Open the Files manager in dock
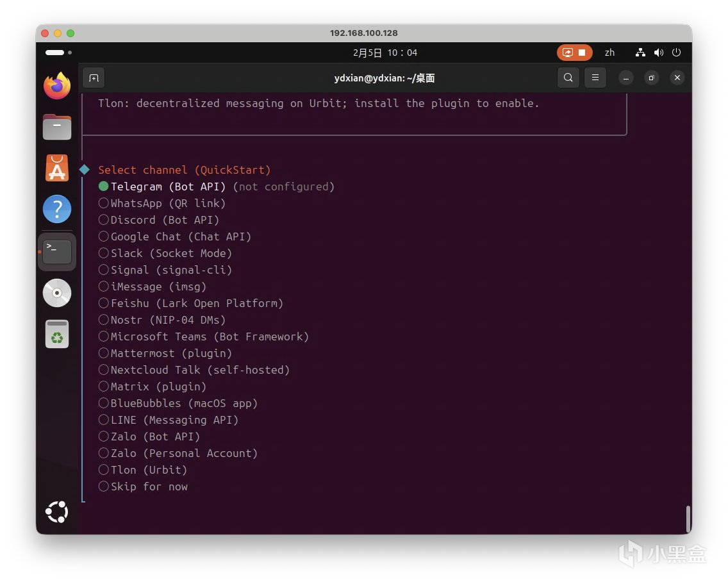Viewport: 728px width, 582px height. (57, 127)
